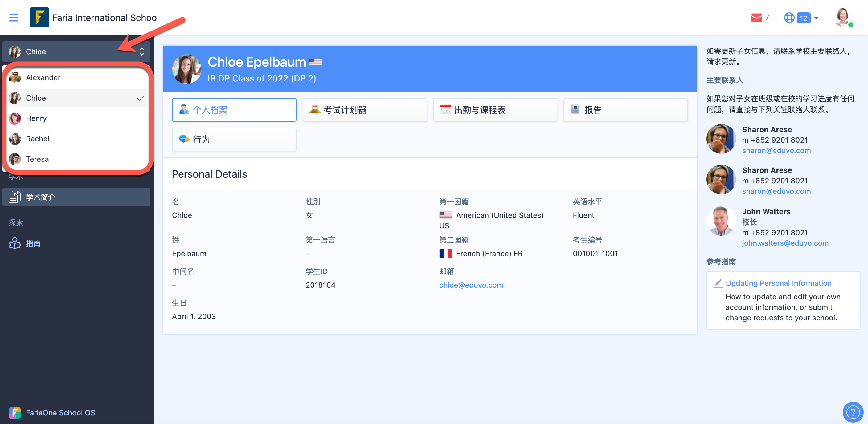Open 指南 in the sidebar
The image size is (868, 424).
point(76,243)
